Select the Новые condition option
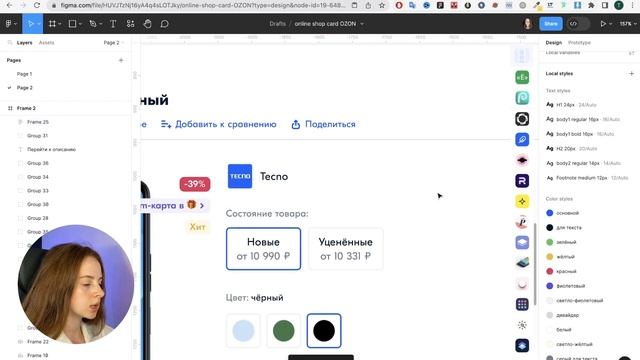The image size is (640, 360). pyautogui.click(x=263, y=249)
